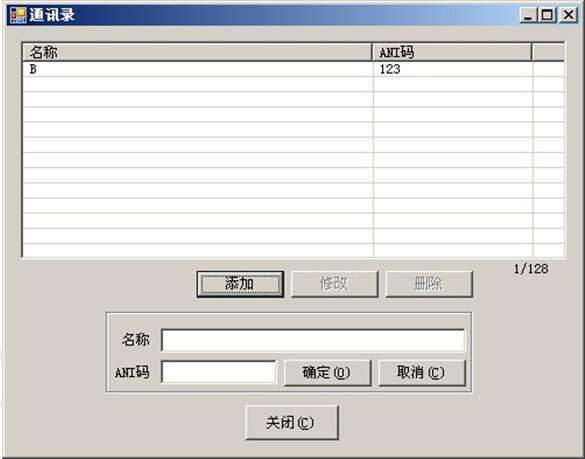The image size is (585, 459).
Task: Click the 取消(C) button
Action: tap(422, 373)
